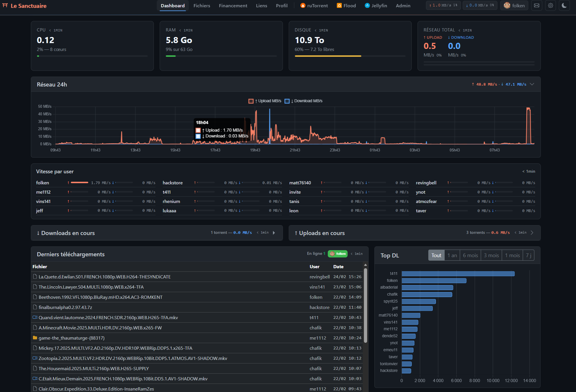The width and height of the screenshot is (576, 392).
Task: Open ruTorrent via its flame icon
Action: click(x=303, y=5)
